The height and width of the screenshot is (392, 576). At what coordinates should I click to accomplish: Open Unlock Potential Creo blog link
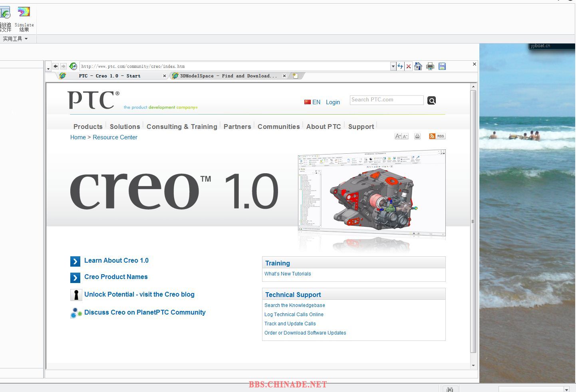139,295
